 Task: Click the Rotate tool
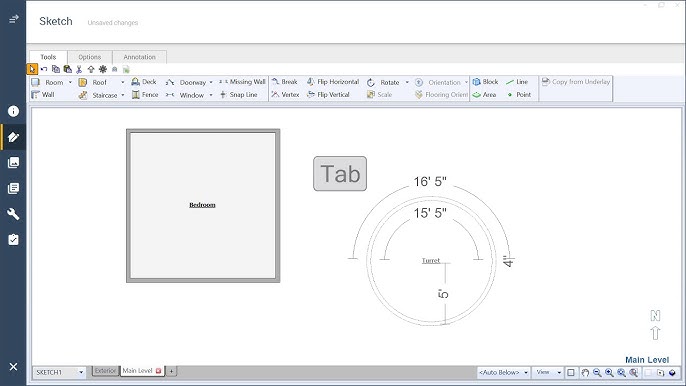(383, 82)
